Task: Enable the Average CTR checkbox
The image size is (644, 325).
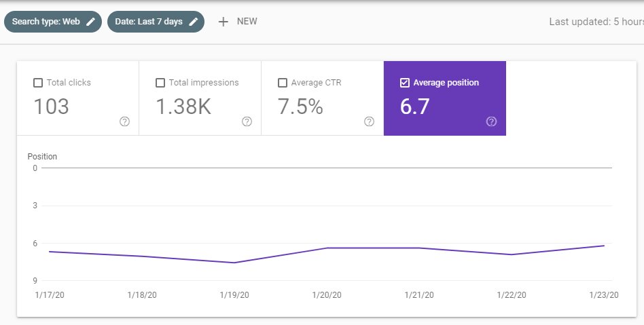Action: [x=283, y=83]
